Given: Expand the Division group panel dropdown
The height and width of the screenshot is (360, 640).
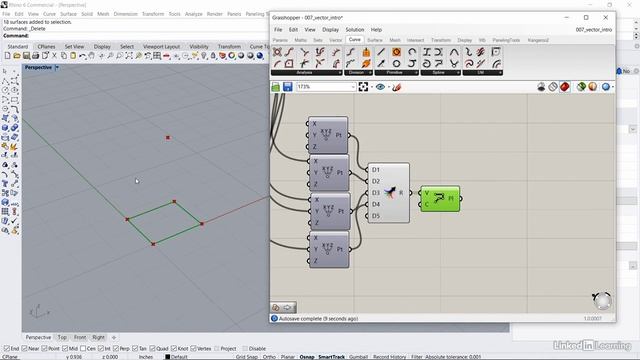Looking at the screenshot, I should pyautogui.click(x=370, y=73).
